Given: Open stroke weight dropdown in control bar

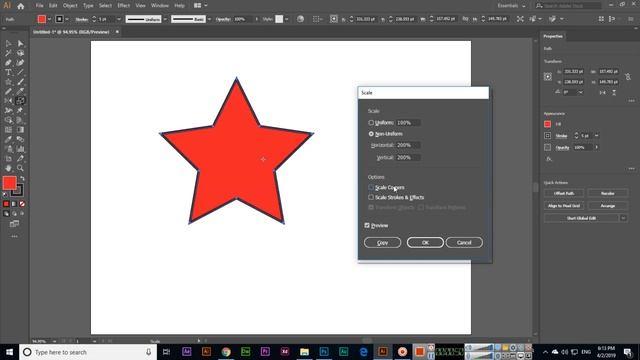Looking at the screenshot, I should [119, 19].
